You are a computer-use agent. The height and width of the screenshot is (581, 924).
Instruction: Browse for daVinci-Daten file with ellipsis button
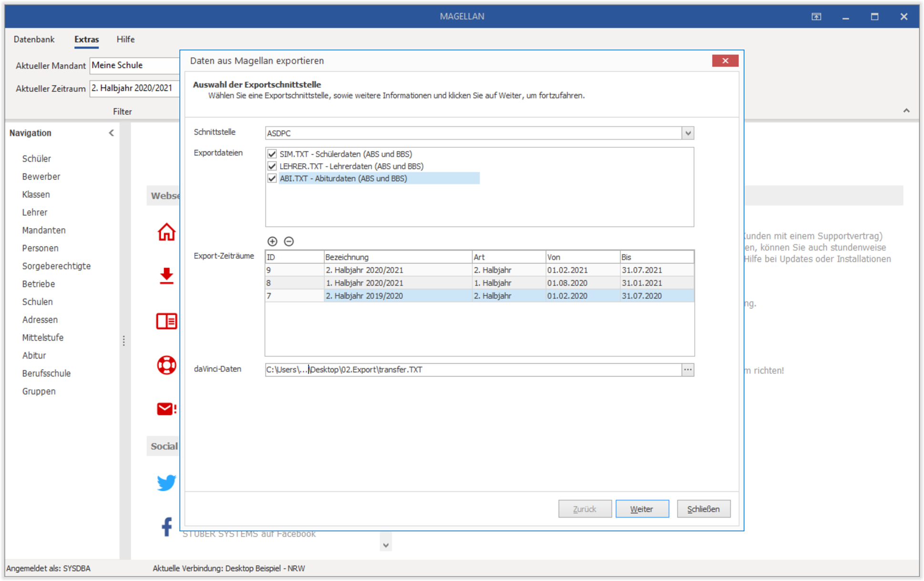[x=688, y=370]
